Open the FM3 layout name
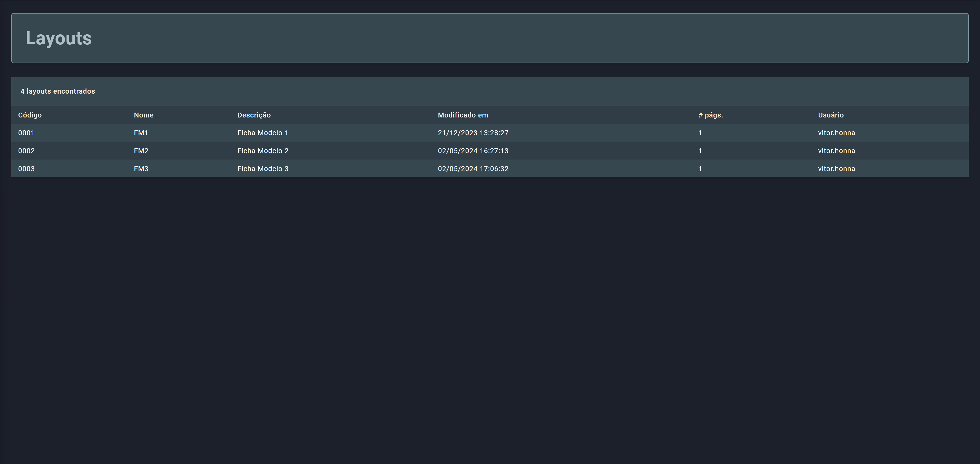 coord(141,169)
